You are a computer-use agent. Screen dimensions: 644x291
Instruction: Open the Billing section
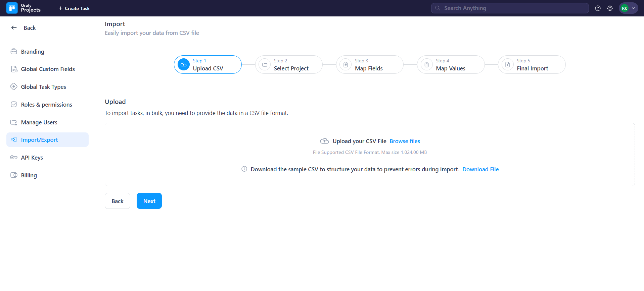(x=29, y=175)
